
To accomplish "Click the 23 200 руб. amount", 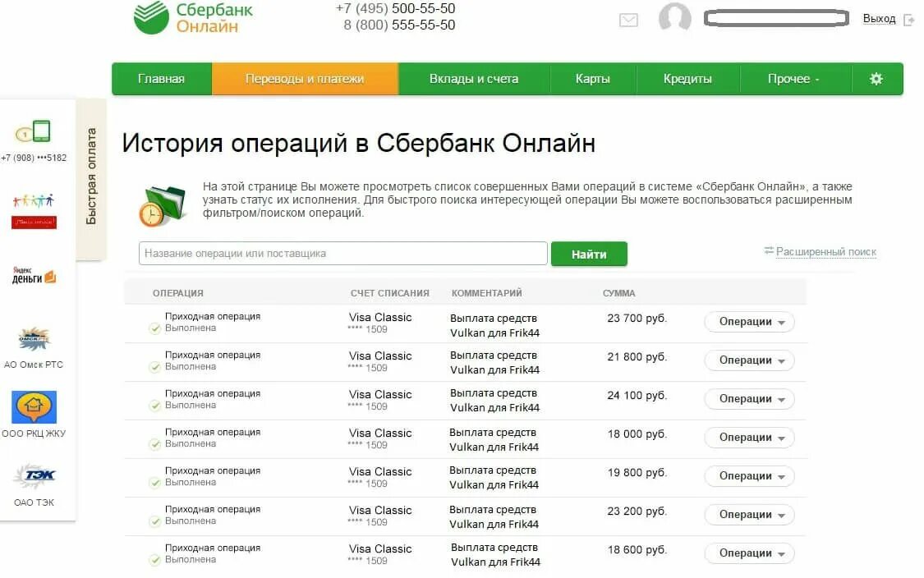I will click(637, 511).
